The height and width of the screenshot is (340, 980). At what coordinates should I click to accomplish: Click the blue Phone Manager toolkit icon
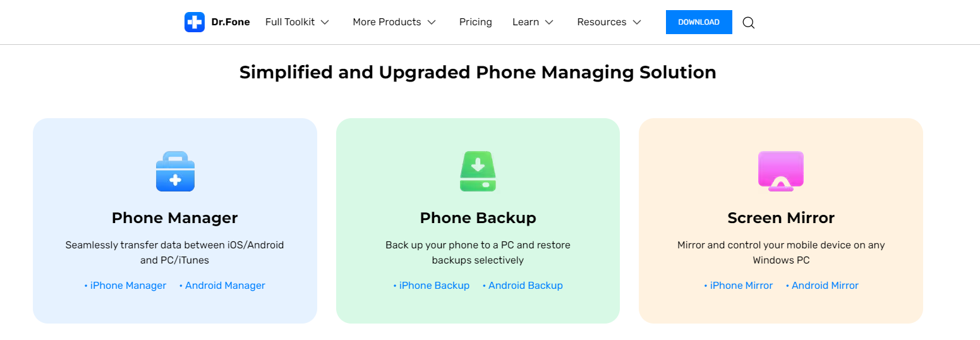[x=175, y=171]
